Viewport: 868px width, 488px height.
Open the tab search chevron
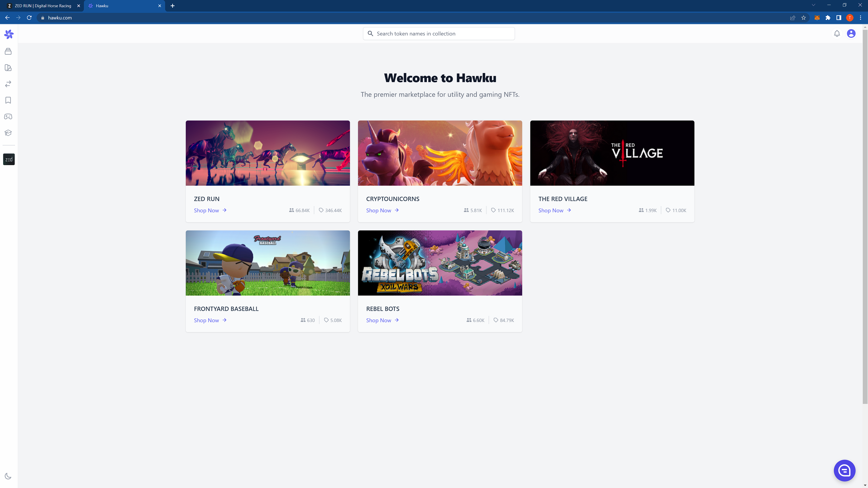(814, 5)
